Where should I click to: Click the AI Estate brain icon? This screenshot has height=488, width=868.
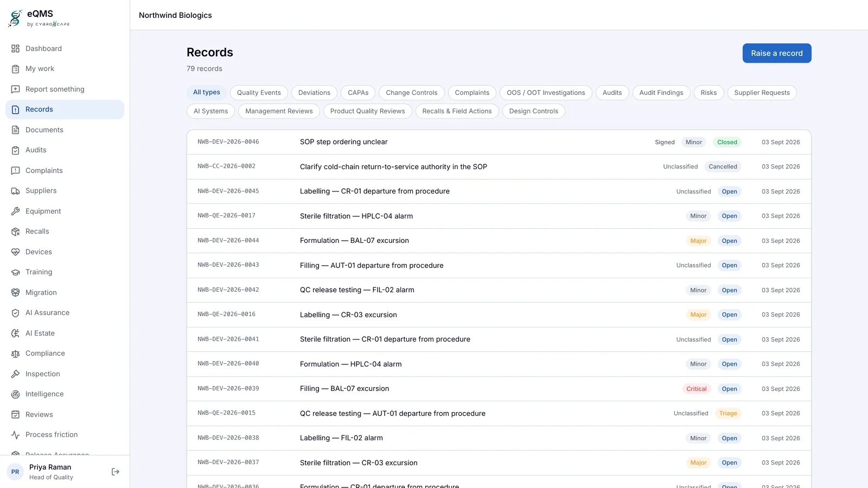(15, 333)
